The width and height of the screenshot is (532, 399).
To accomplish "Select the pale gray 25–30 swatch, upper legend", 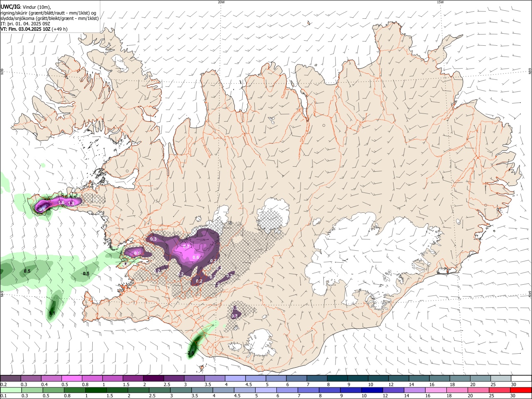I will click(501, 378).
